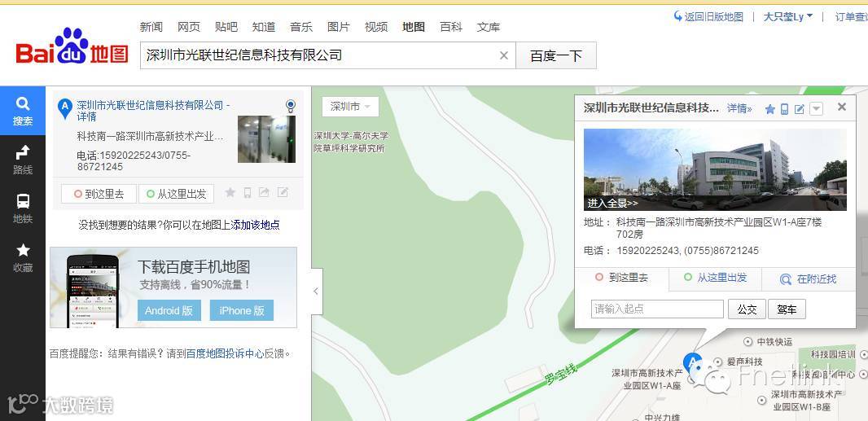This screenshot has height=421, width=868.
Task: Download the Android 版 app
Action: (x=169, y=310)
